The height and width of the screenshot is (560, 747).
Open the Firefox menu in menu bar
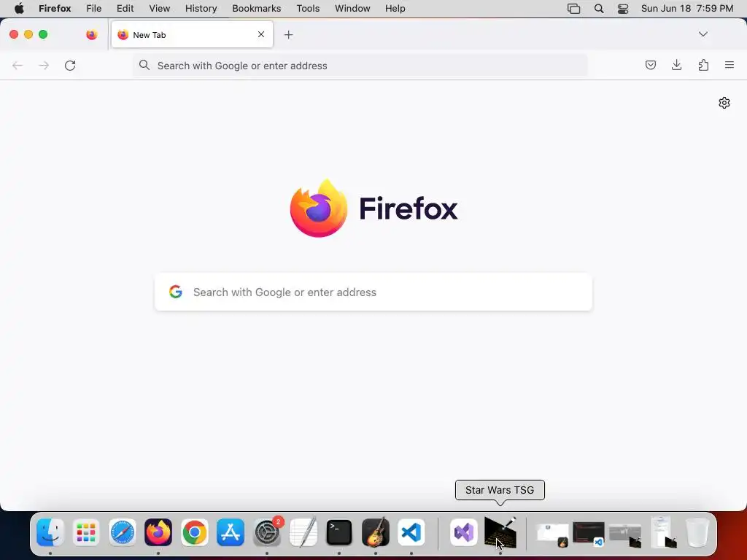point(55,9)
